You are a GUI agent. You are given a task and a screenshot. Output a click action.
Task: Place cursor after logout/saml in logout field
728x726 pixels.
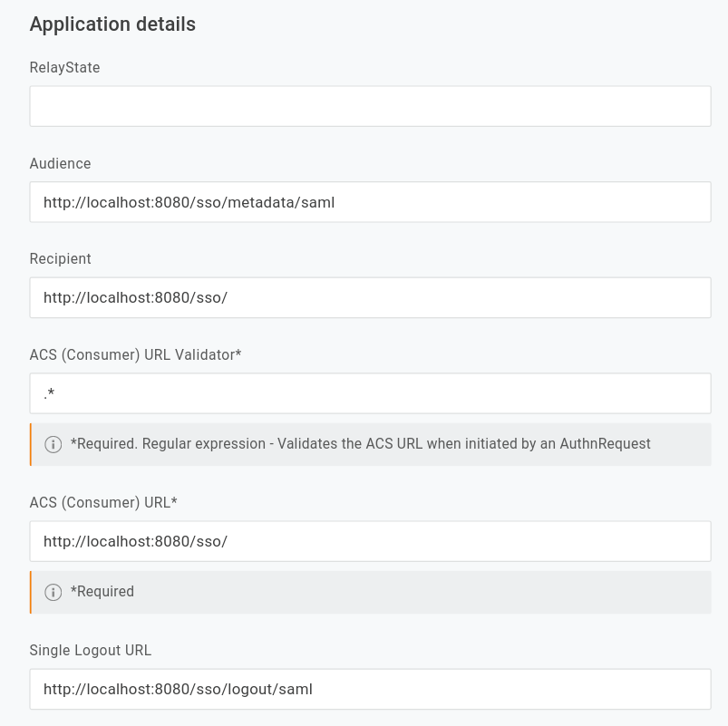click(x=315, y=690)
